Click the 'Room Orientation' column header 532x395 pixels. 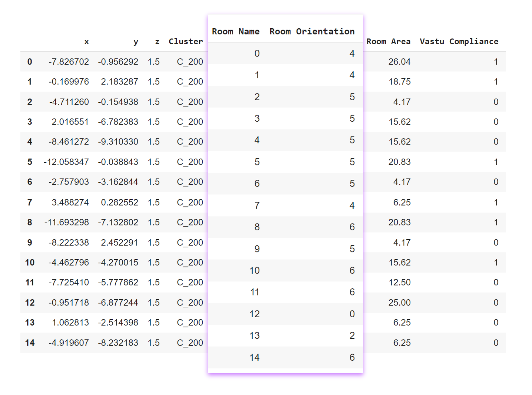[x=312, y=31]
